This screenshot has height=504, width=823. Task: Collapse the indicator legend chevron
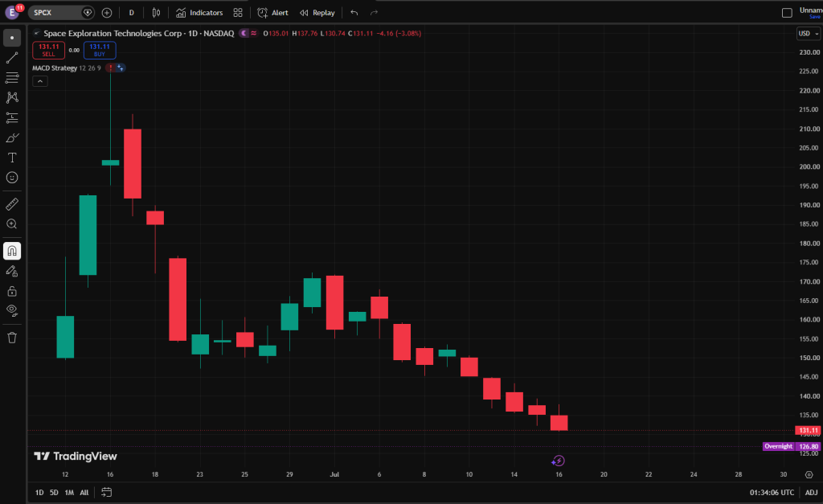click(40, 81)
